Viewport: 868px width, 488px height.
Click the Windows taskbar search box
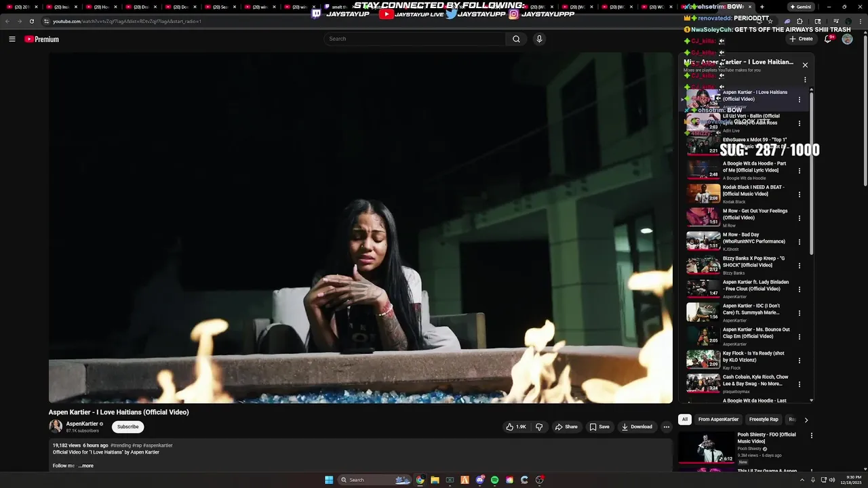click(x=374, y=480)
